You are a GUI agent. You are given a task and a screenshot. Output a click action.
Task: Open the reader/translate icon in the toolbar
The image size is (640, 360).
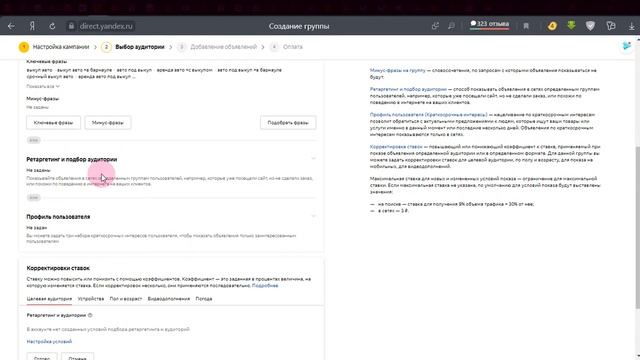coord(451,26)
